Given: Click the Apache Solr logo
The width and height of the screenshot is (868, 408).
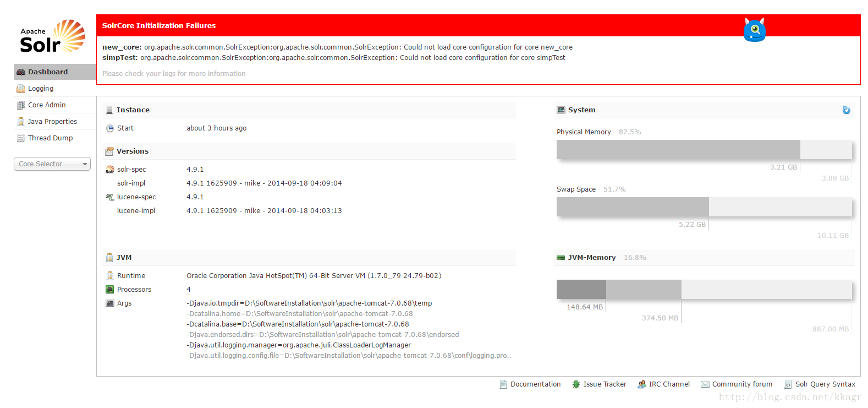Looking at the screenshot, I should [53, 36].
